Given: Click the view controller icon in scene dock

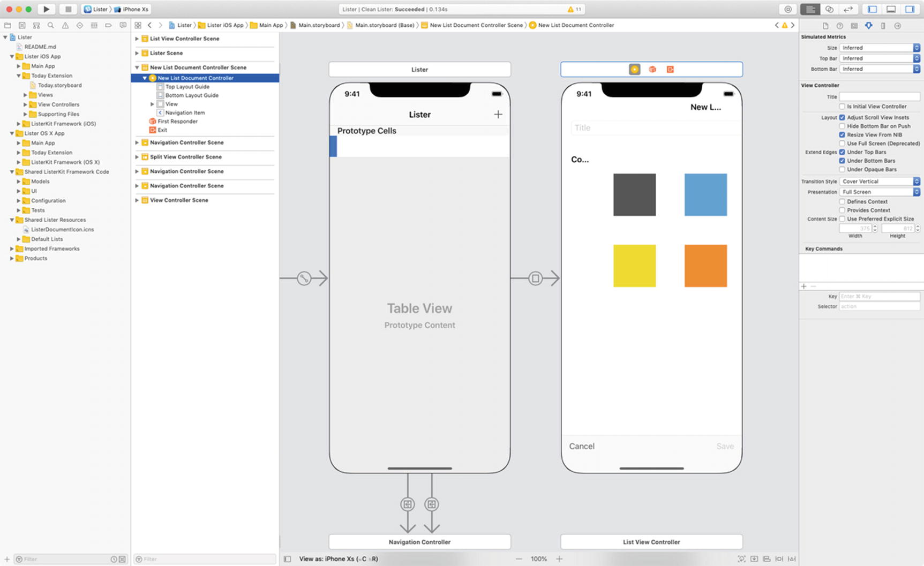Looking at the screenshot, I should click(x=634, y=69).
